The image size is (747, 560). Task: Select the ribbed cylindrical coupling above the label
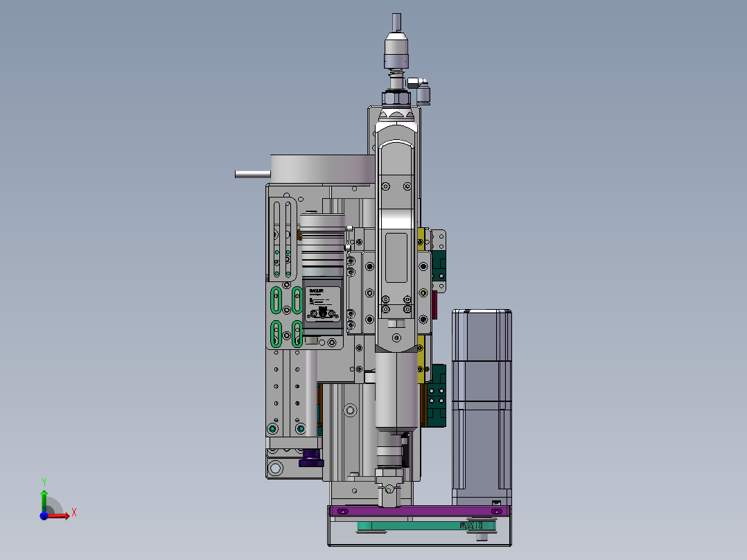[322, 245]
